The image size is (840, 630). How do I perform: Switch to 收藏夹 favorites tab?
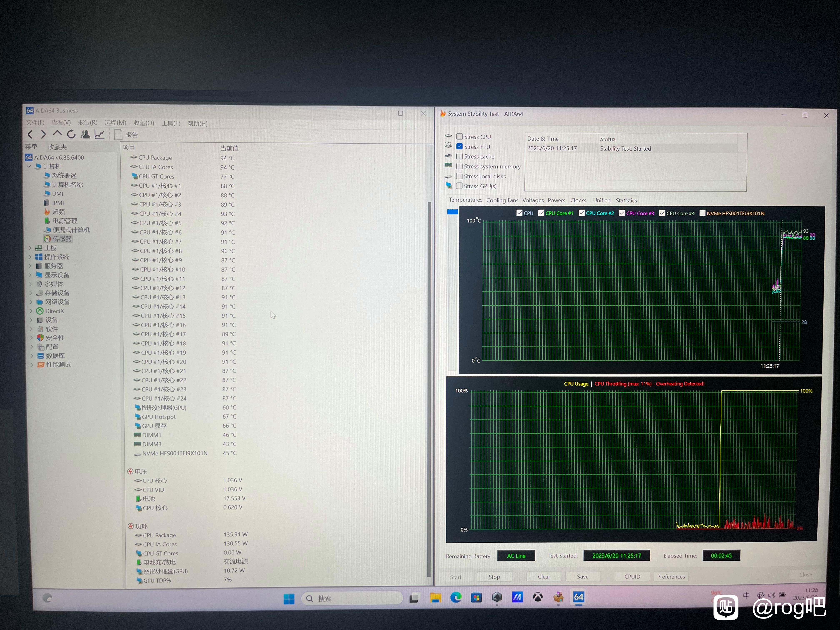click(x=57, y=147)
